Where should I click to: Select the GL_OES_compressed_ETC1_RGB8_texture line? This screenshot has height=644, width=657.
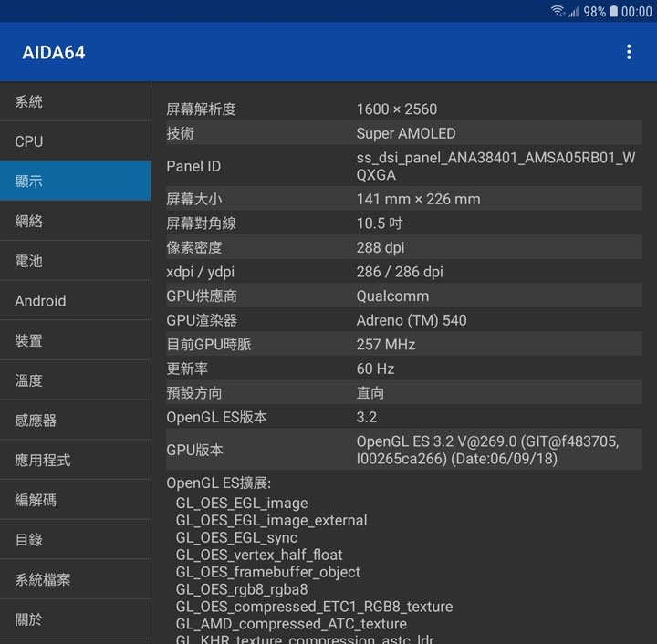coord(314,607)
